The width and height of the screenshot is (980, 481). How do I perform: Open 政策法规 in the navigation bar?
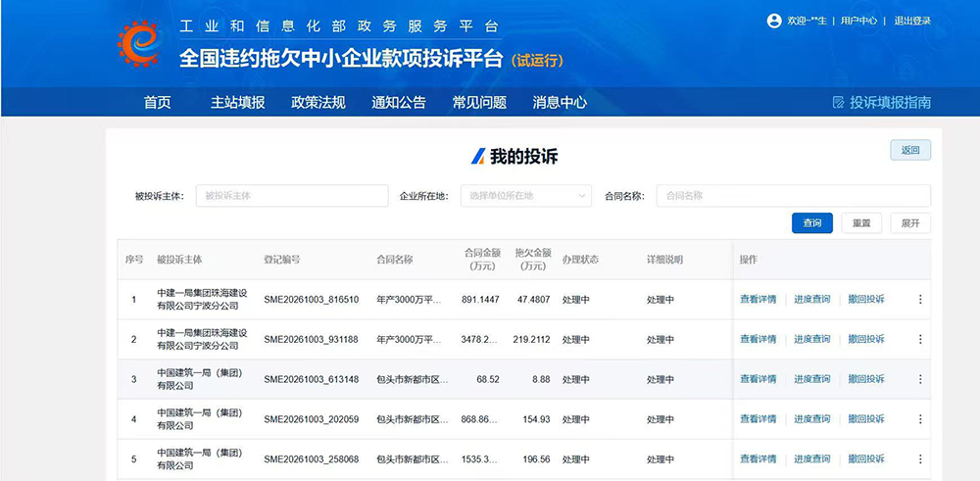(x=318, y=103)
